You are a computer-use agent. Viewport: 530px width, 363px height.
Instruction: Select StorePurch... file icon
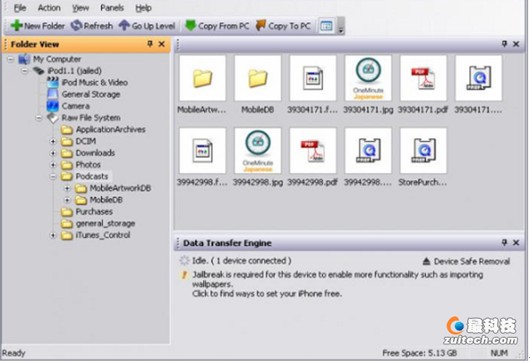pyautogui.click(x=423, y=150)
